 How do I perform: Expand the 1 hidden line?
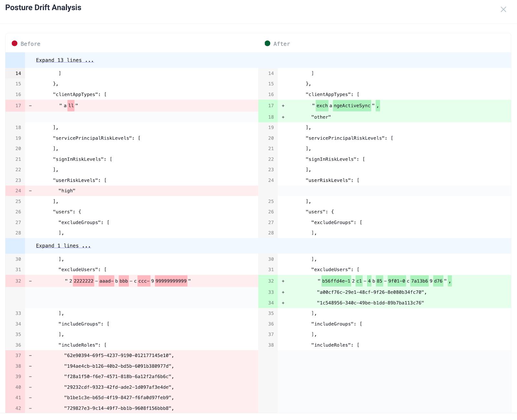(63, 246)
